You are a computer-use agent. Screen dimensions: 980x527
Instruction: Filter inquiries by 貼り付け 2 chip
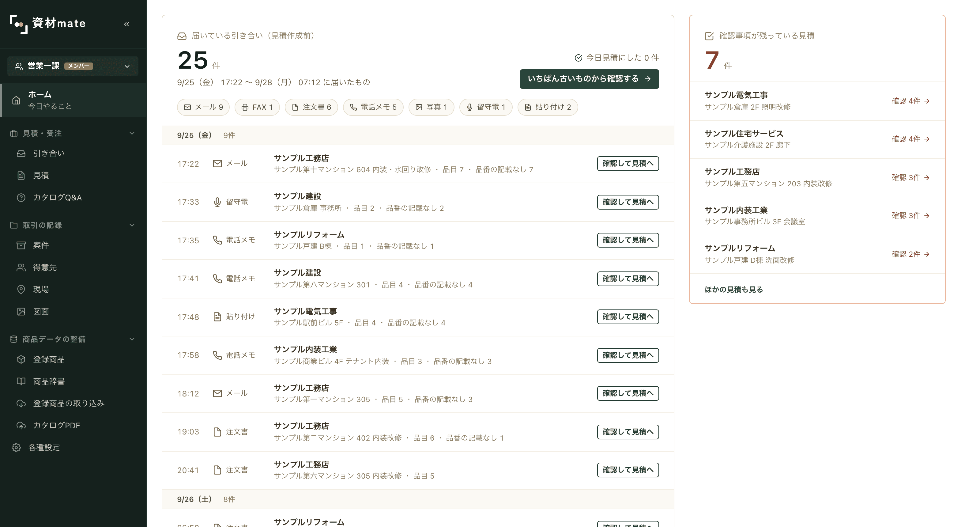pyautogui.click(x=548, y=107)
